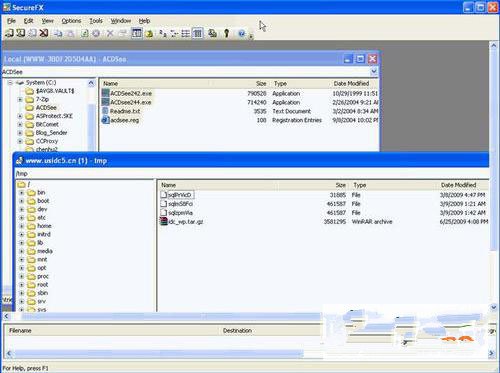500x373 pixels.
Task: Select the acdsee.reg registry file icon
Action: pos(106,120)
